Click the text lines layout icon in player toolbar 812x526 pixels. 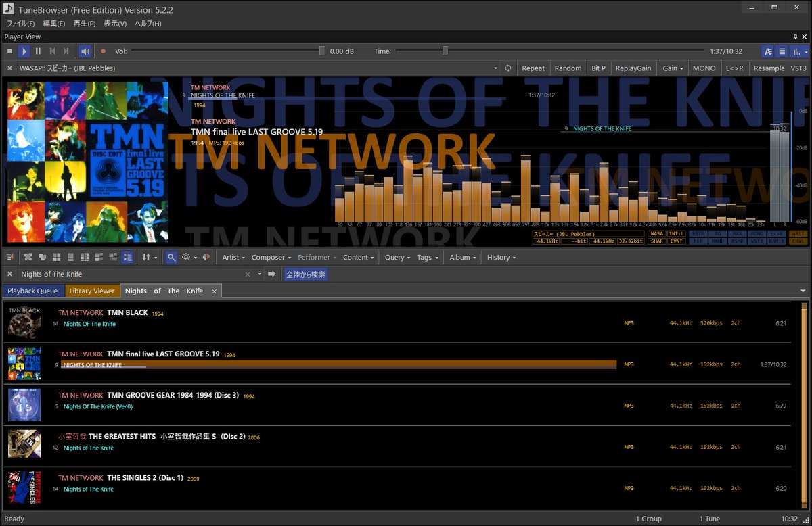click(782, 51)
